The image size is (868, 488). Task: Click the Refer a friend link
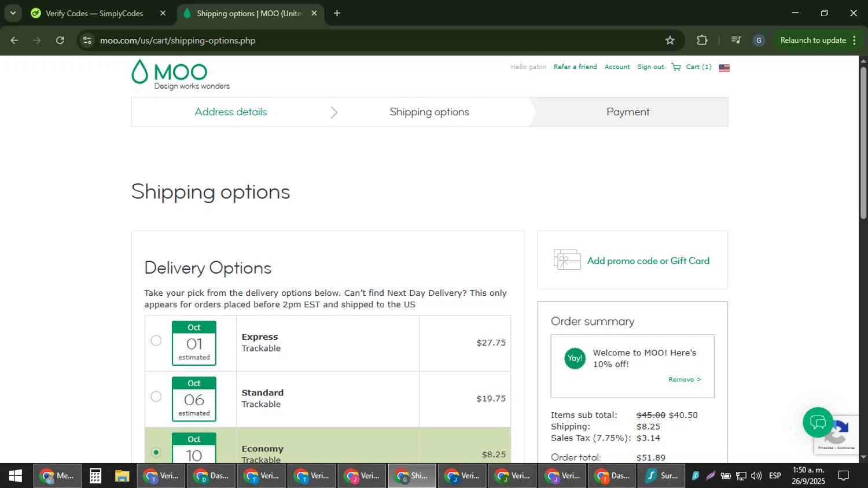(575, 67)
